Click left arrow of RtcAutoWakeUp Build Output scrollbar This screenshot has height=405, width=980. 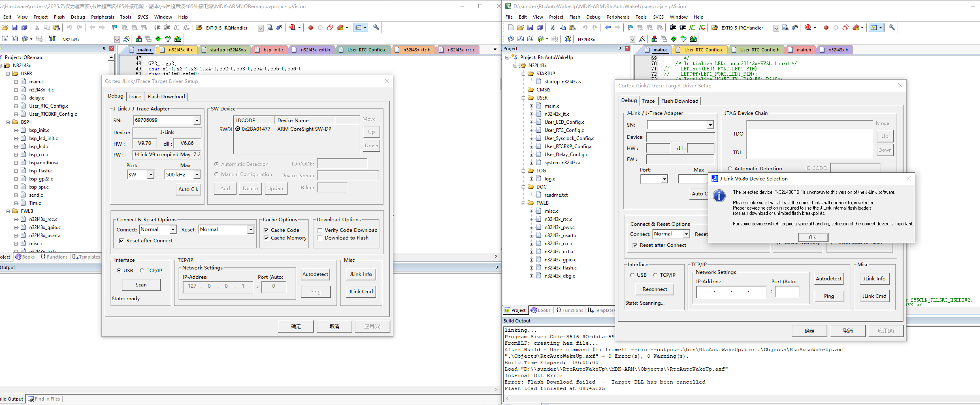[x=507, y=398]
